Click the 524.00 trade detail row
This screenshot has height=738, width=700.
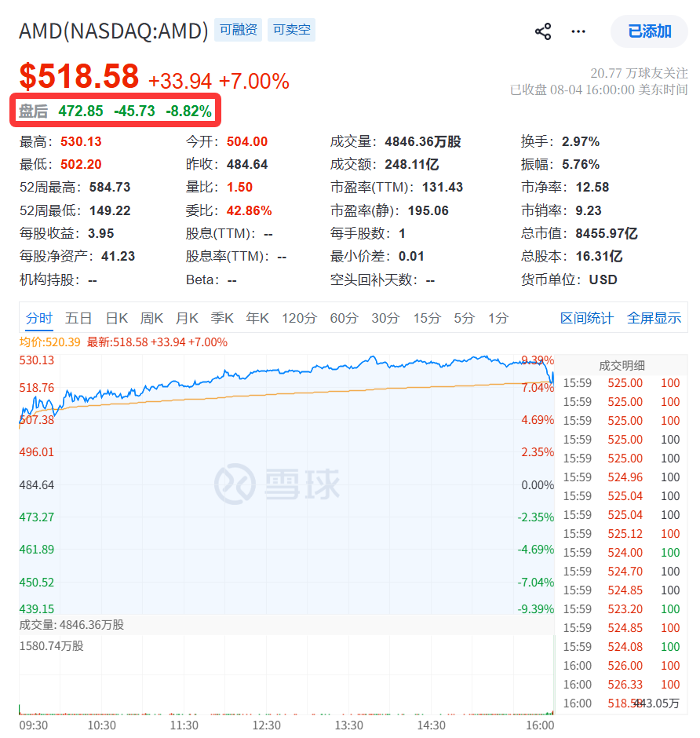[621, 553]
